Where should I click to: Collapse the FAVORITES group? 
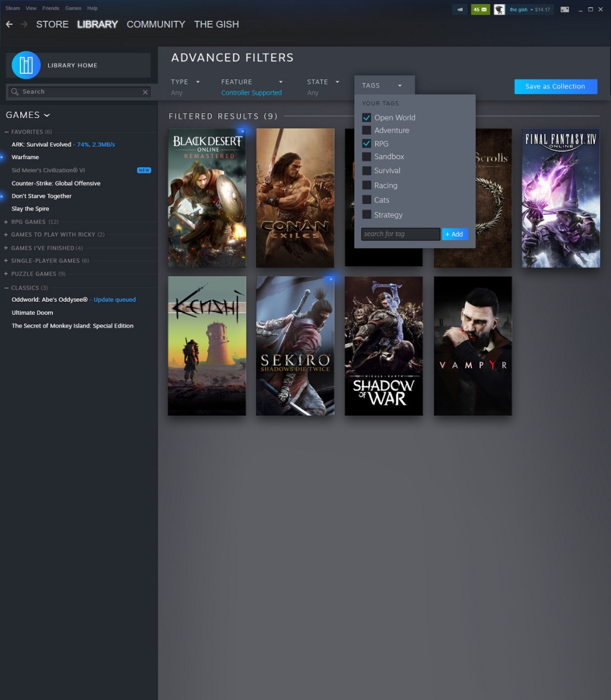5,131
